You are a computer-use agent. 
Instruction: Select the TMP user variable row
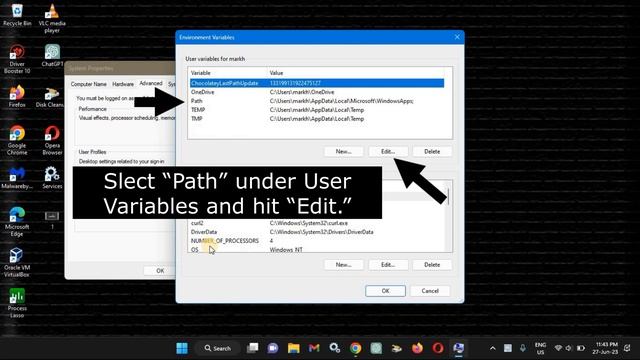[x=317, y=119]
